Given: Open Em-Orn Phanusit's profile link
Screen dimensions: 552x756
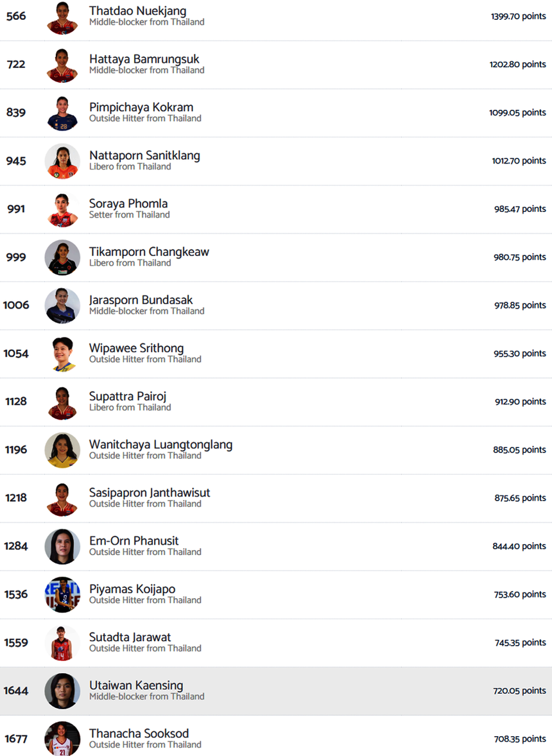Looking at the screenshot, I should tap(134, 541).
